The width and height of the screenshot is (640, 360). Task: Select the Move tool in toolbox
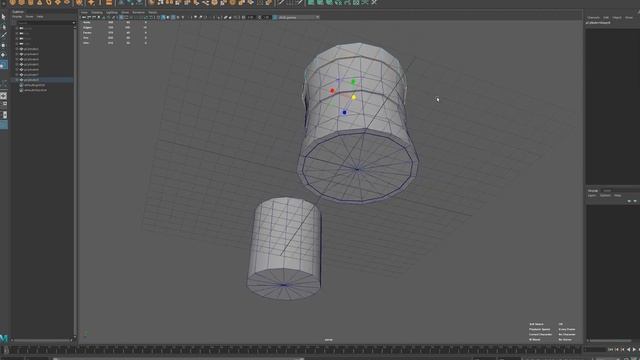click(x=4, y=46)
